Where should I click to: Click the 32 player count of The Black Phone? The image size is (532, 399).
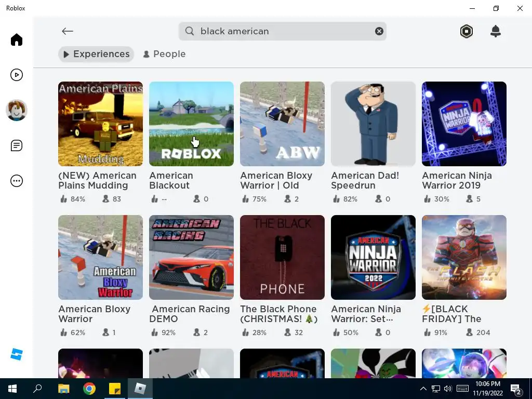pos(294,333)
